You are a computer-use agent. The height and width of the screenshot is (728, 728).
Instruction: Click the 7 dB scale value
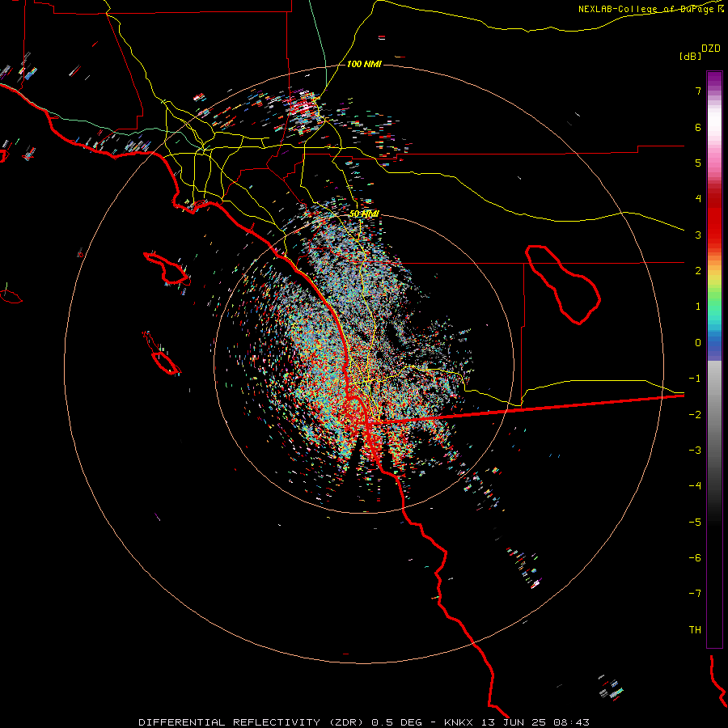(698, 91)
